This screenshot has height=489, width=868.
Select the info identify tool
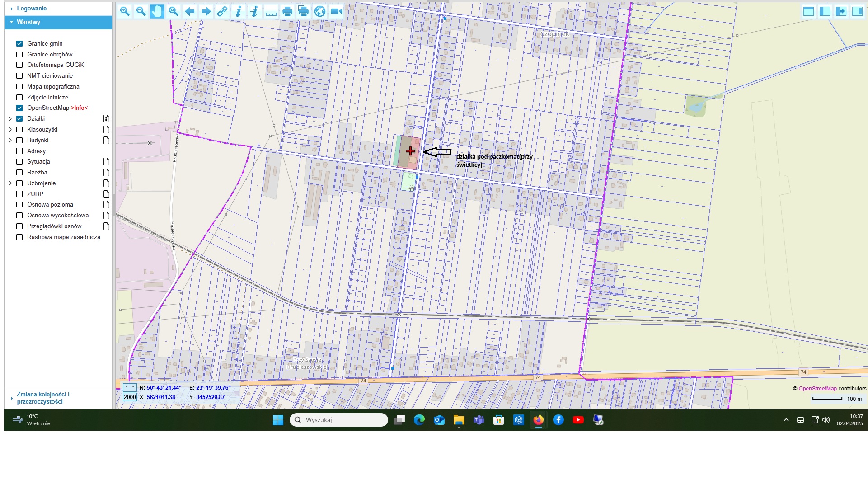238,12
